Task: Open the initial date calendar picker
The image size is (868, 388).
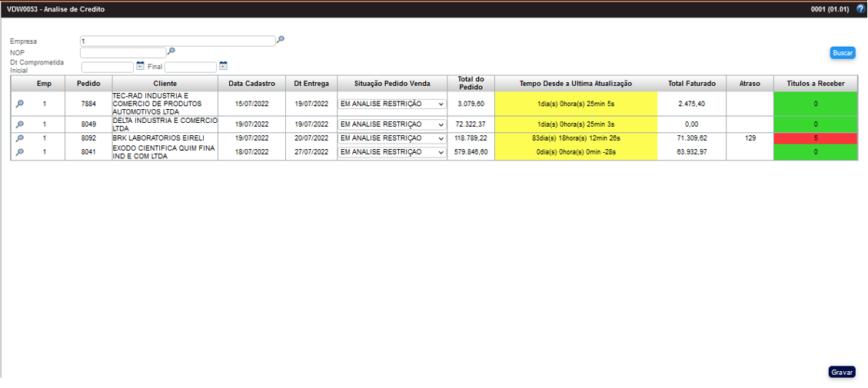Action: point(140,66)
